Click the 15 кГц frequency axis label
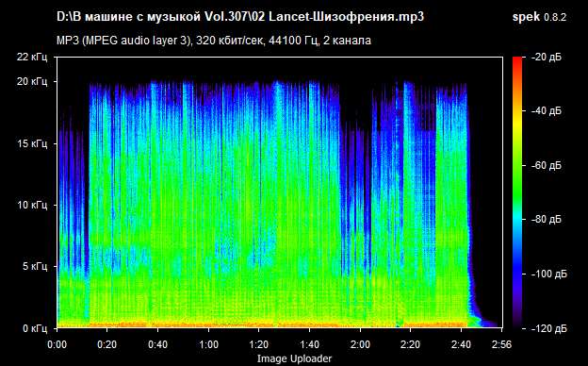 [x=32, y=143]
